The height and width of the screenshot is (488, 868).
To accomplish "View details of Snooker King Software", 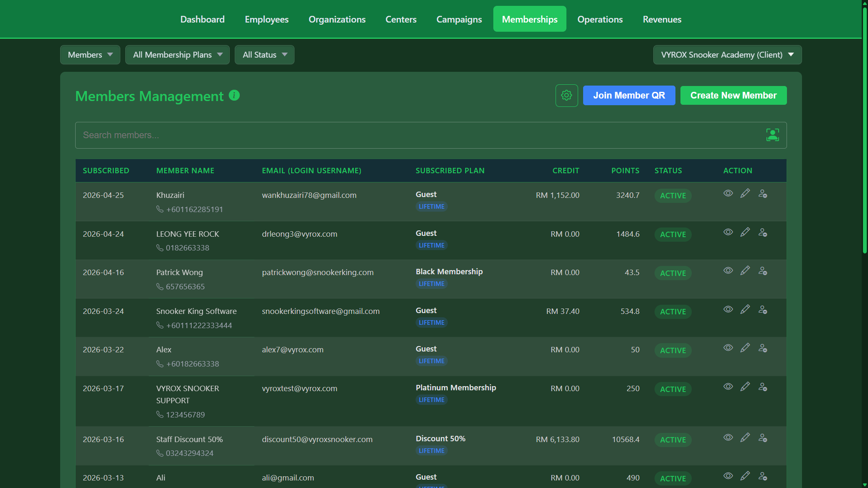I will point(728,309).
